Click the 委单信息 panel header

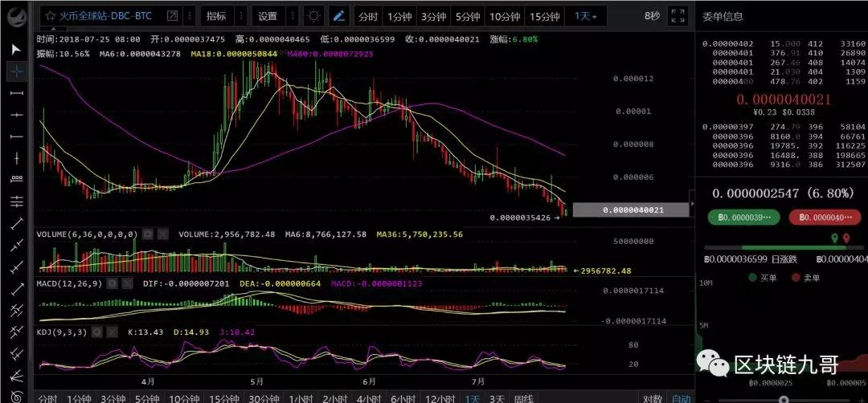(x=723, y=16)
